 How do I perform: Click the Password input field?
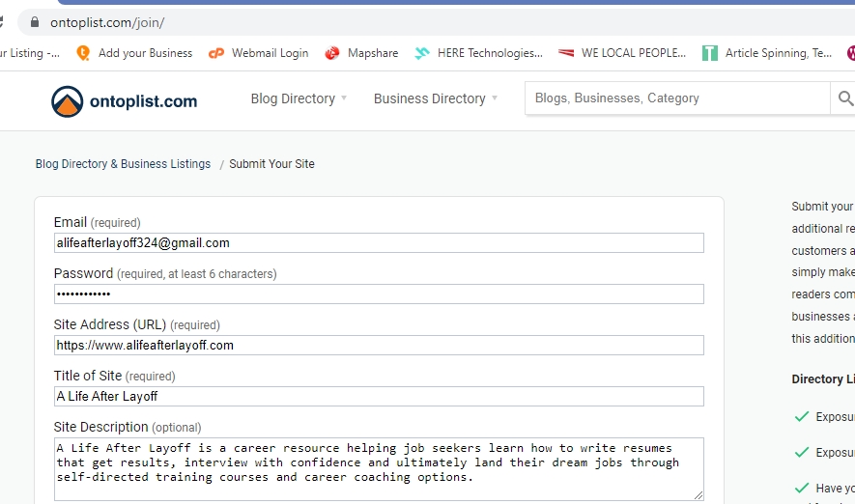click(379, 294)
